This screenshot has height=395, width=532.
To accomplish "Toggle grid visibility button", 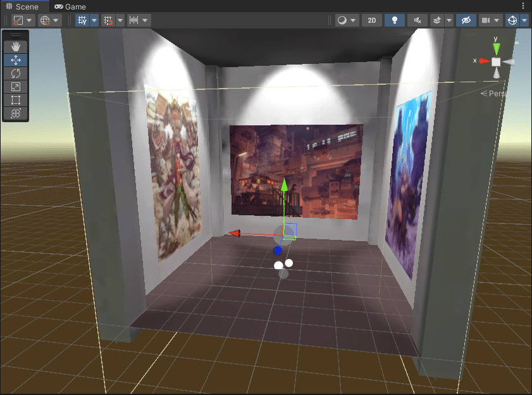I will point(82,20).
